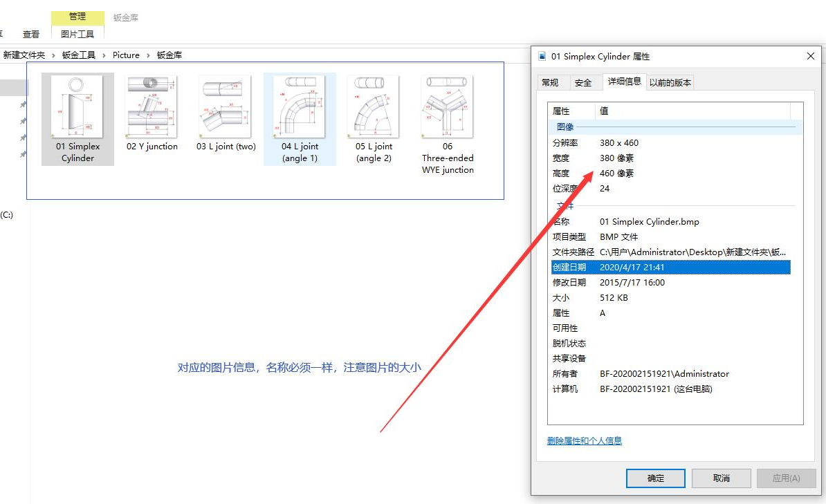Image resolution: width=826 pixels, height=504 pixels.
Task: Click the 确定 button
Action: tap(655, 478)
